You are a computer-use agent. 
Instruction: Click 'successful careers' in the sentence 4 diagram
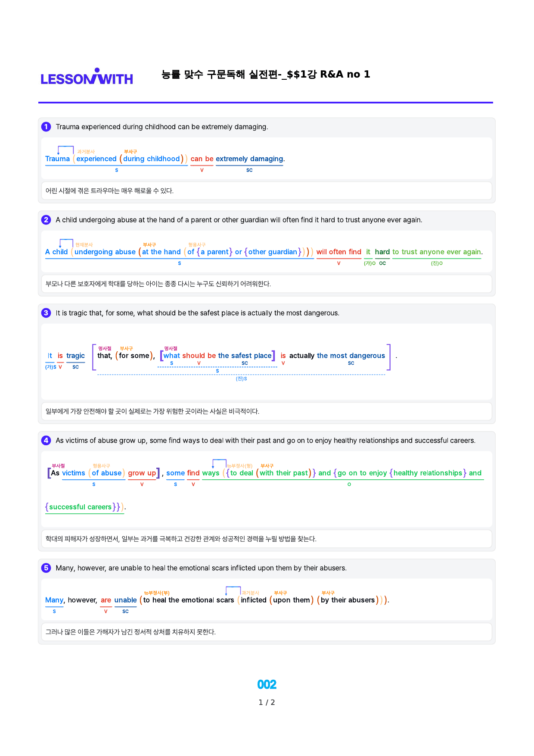pos(80,507)
